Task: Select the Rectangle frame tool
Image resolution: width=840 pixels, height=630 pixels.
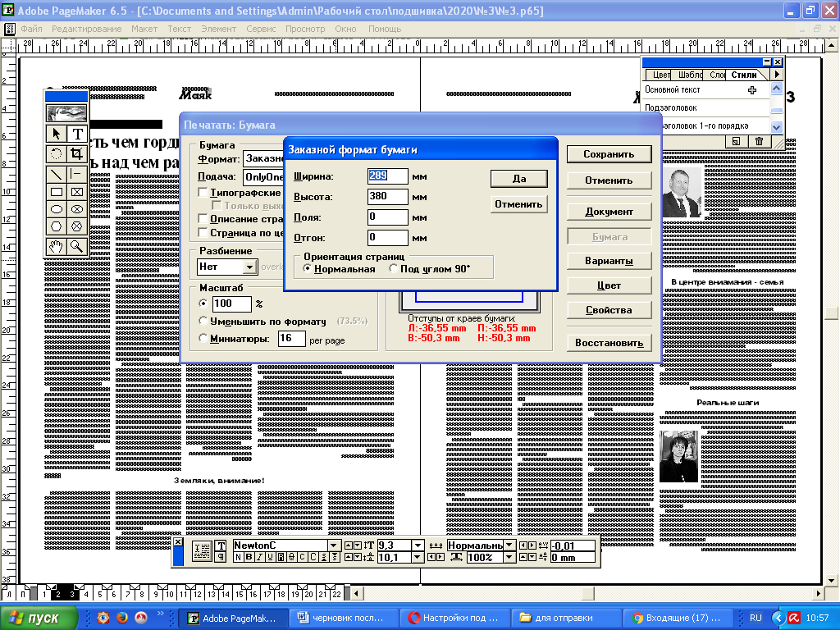Action: 76,192
